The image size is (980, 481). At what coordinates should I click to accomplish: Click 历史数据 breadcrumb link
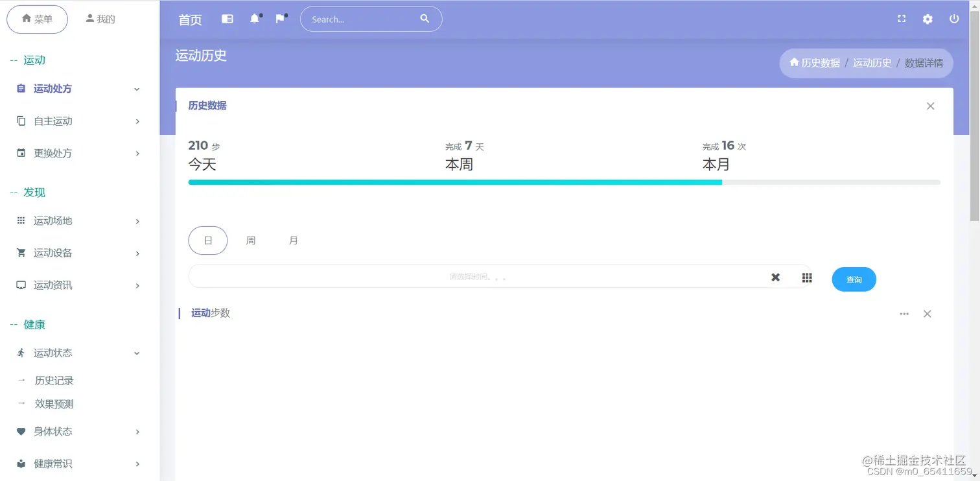pyautogui.click(x=821, y=63)
